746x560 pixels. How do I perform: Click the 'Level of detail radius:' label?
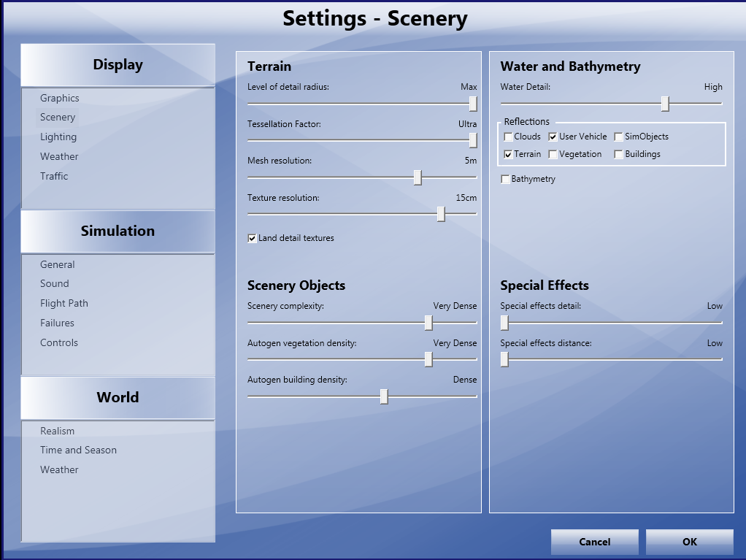click(288, 87)
